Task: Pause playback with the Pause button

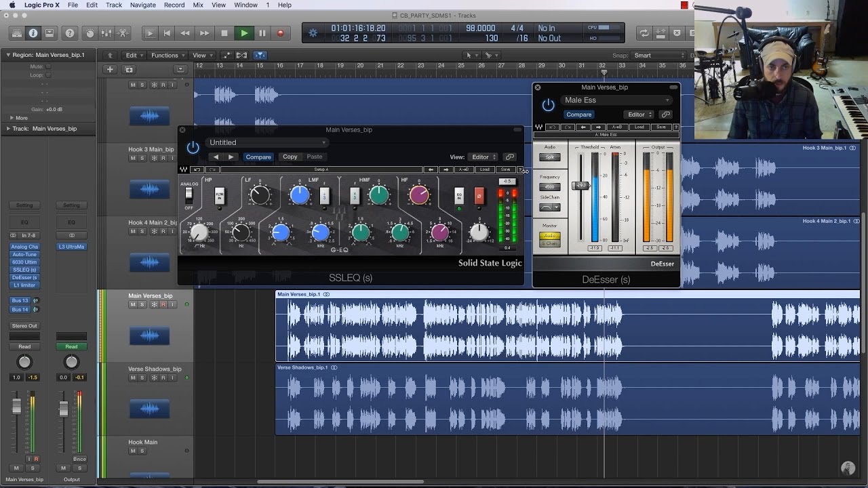Action: click(262, 33)
